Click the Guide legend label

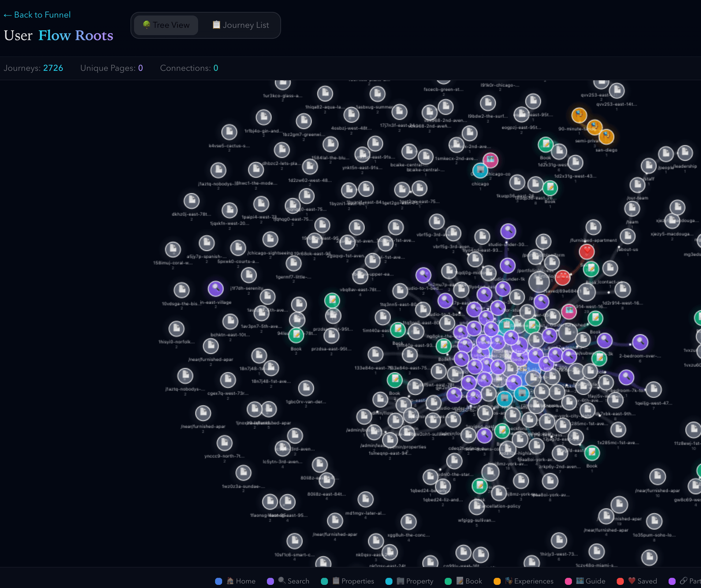point(591,581)
